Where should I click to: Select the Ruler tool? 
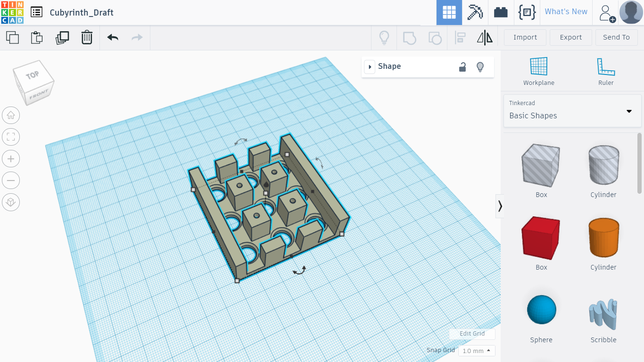coord(606,71)
